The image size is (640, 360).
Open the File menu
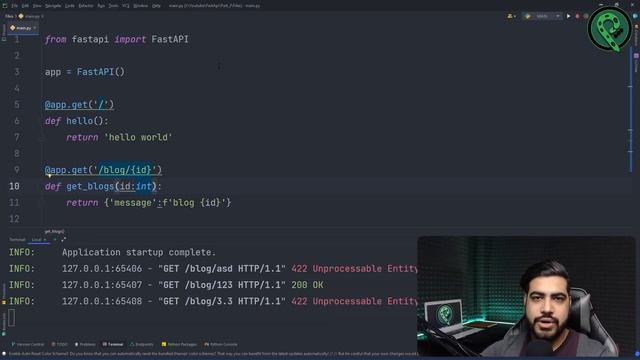14,6
